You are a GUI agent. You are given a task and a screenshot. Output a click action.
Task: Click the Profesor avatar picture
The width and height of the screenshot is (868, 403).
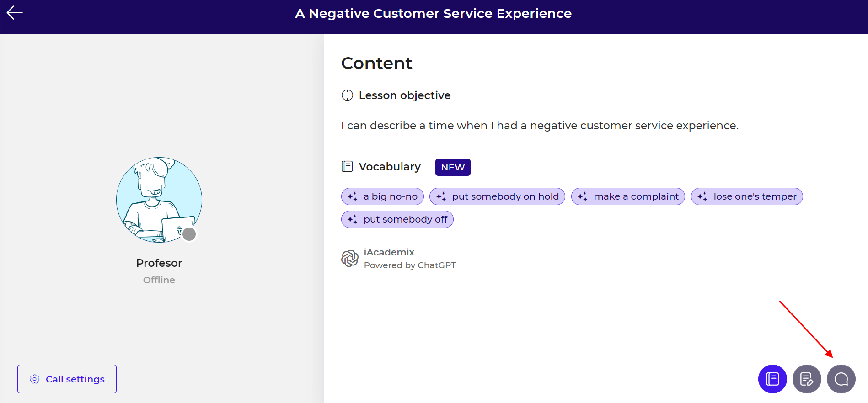point(159,200)
